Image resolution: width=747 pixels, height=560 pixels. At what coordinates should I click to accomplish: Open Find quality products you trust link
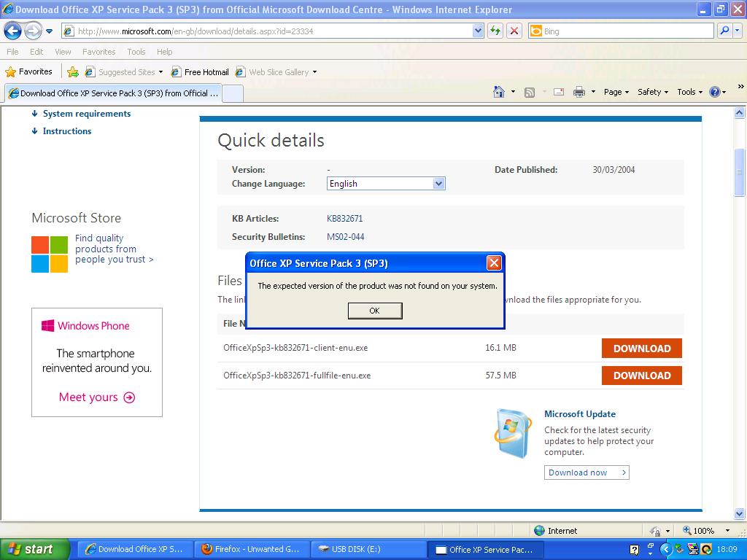coord(114,249)
